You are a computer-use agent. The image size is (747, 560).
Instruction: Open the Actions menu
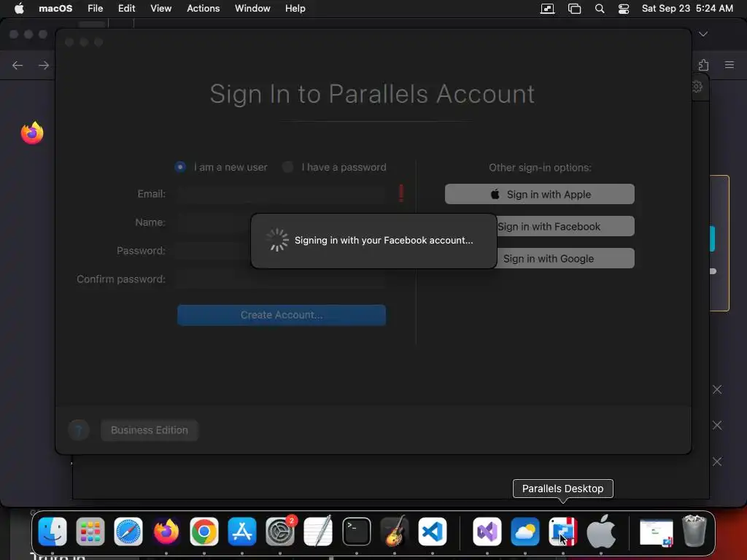(x=204, y=9)
